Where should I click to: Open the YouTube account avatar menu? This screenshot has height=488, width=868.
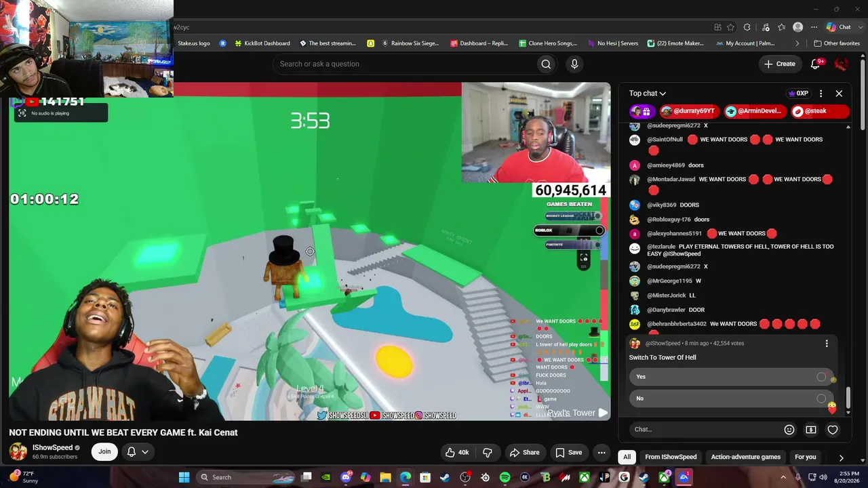coord(842,64)
